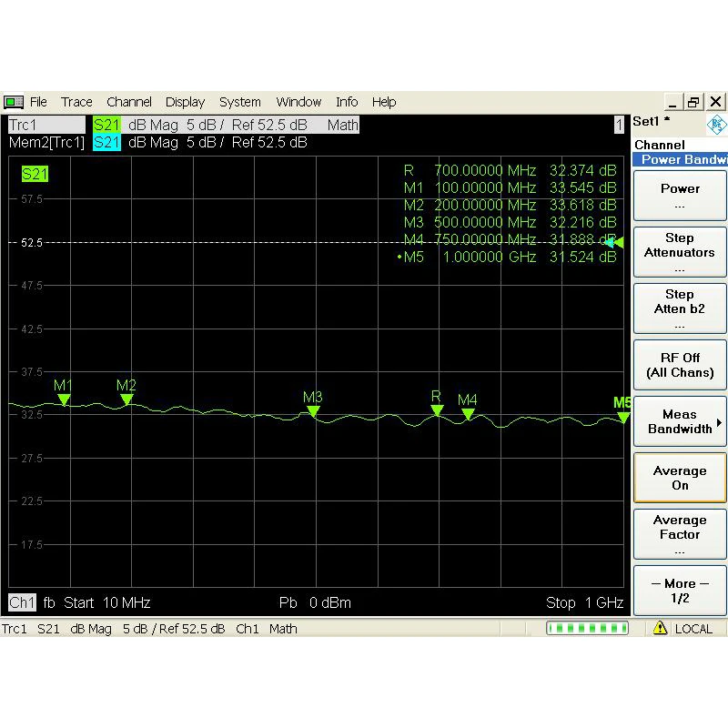Toggle RF Off (All Chans) softkey
Image resolution: width=728 pixels, height=728 pixels.
(680, 365)
